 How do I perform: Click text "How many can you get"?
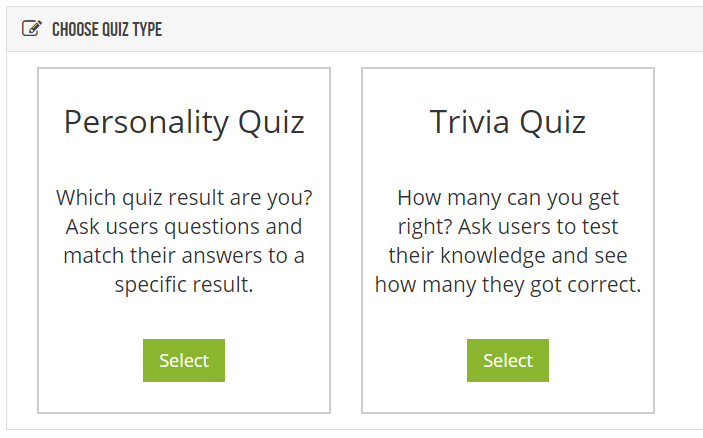click(x=508, y=198)
